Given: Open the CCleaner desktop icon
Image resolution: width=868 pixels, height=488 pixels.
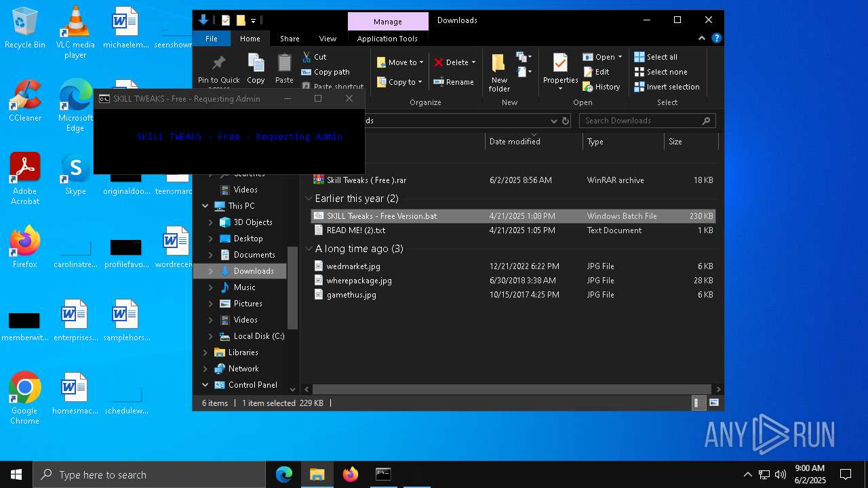Looking at the screenshot, I should [x=25, y=102].
